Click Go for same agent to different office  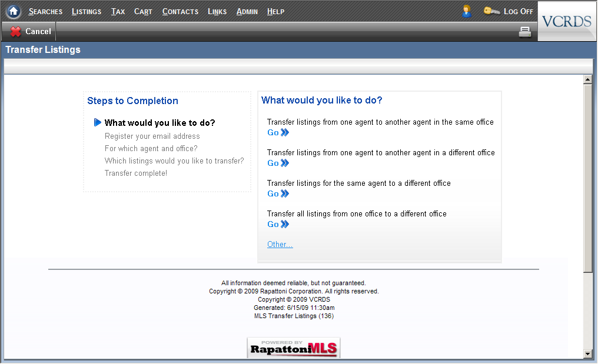[x=273, y=193]
